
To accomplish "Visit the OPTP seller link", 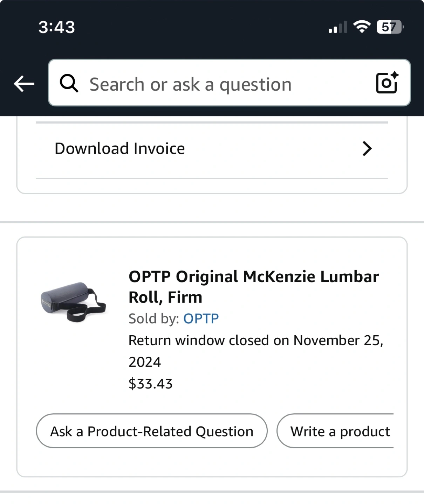I will pos(201,318).
